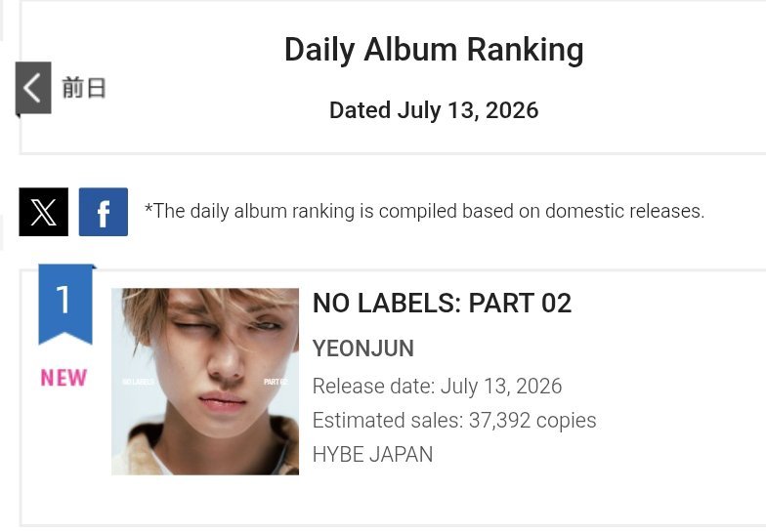The height and width of the screenshot is (532, 766).
Task: Click the blue rank 1 ribbon badge
Action: [65, 305]
